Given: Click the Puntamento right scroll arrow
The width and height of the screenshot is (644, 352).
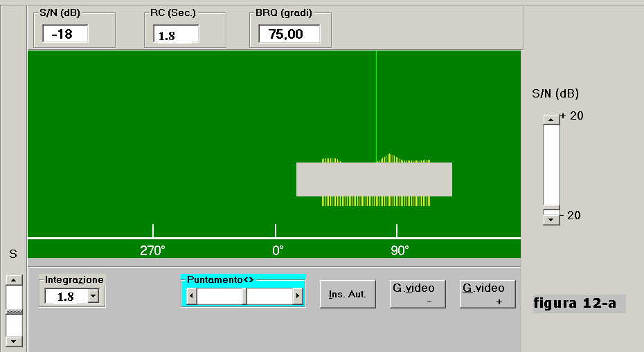Looking at the screenshot, I should (298, 296).
